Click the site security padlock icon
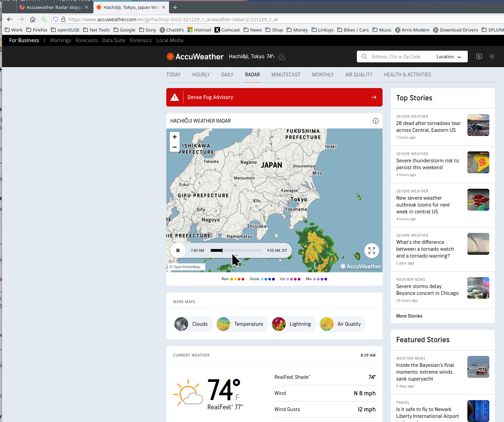Viewport: 504px width, 422px height. pyautogui.click(x=63, y=19)
